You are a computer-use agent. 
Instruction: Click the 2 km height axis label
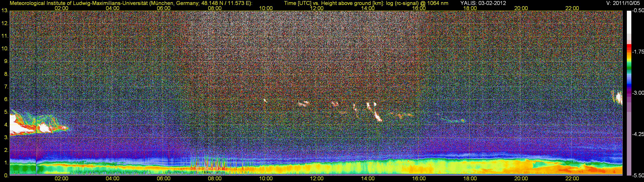6,150
